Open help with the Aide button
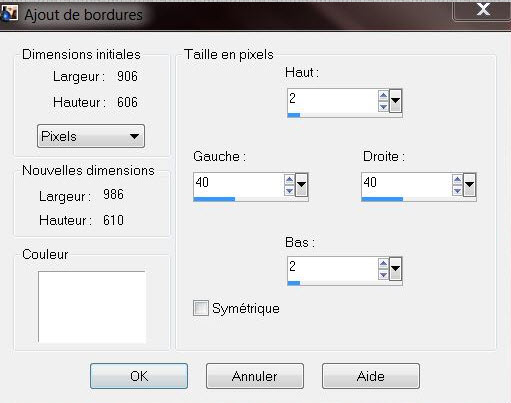511x403 pixels. click(x=371, y=376)
